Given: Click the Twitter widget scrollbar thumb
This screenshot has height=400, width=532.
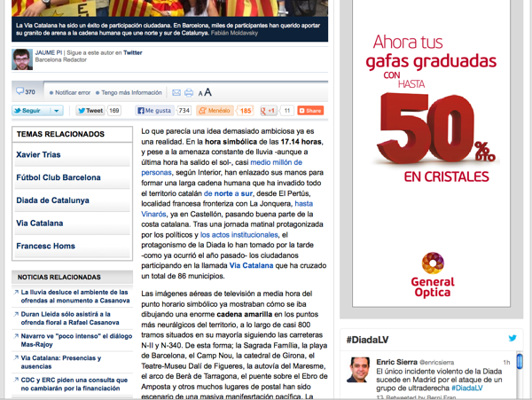Looking at the screenshot, I should [x=520, y=361].
